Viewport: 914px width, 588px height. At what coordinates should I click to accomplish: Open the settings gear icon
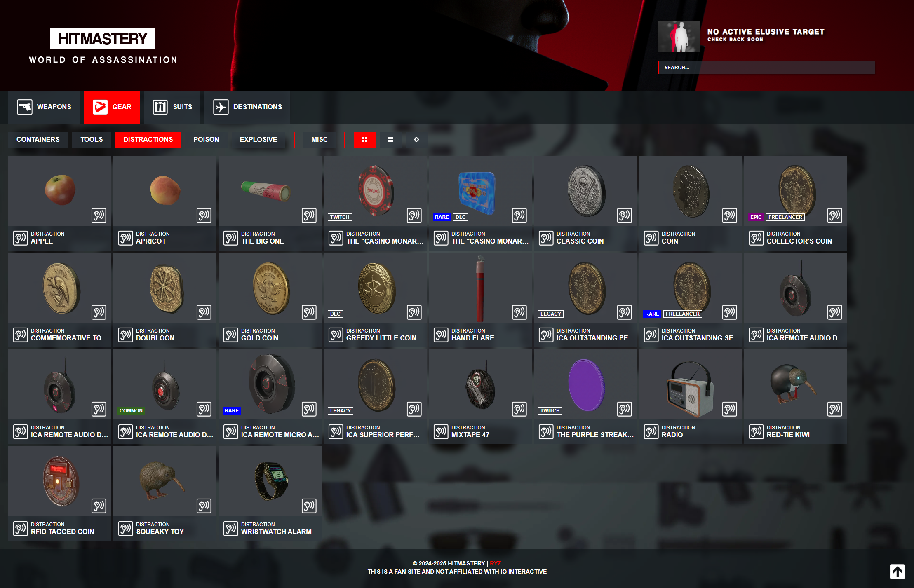tap(416, 140)
